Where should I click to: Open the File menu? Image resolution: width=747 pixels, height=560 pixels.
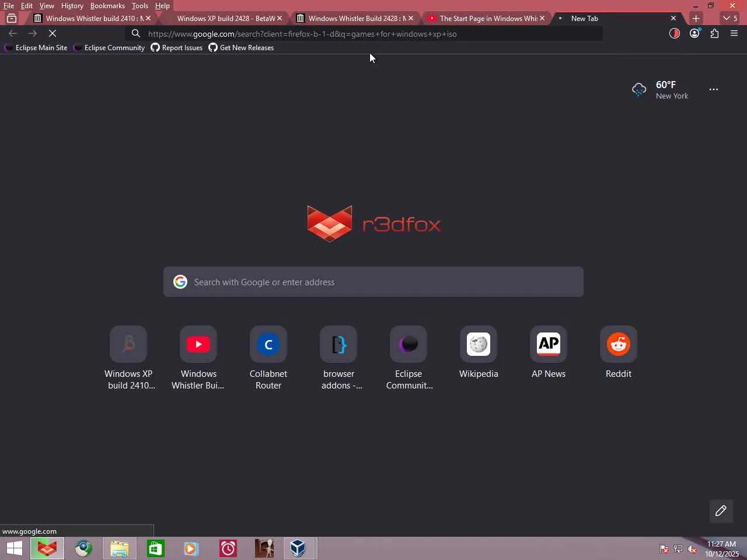(9, 6)
